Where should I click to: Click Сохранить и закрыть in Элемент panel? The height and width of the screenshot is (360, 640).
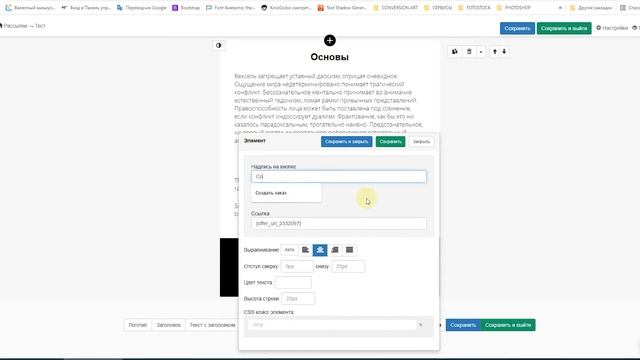tap(347, 142)
